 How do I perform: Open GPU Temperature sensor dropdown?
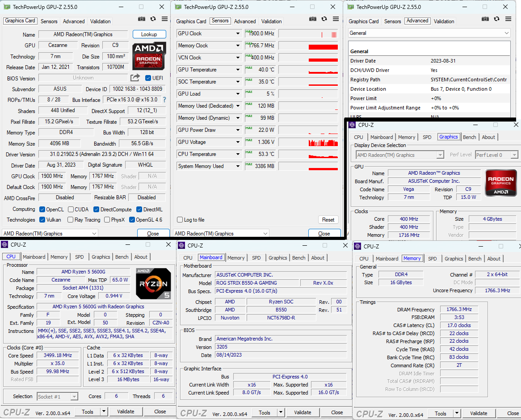tap(238, 70)
